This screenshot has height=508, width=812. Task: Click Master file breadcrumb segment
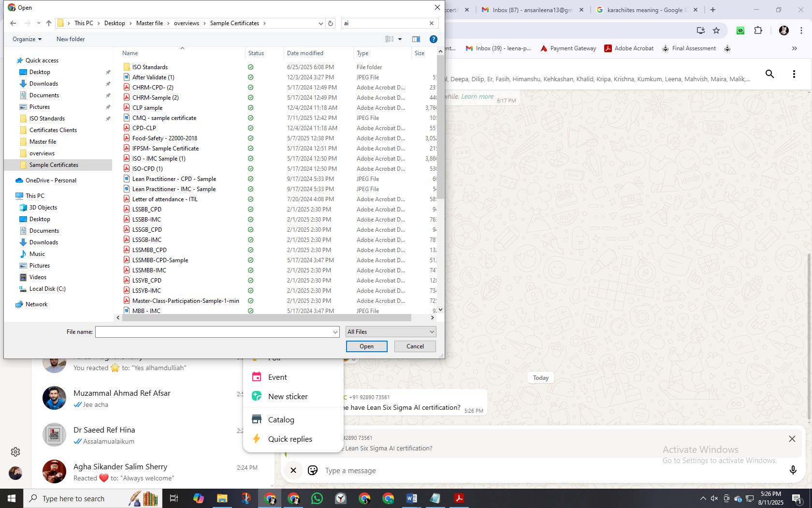[149, 23]
